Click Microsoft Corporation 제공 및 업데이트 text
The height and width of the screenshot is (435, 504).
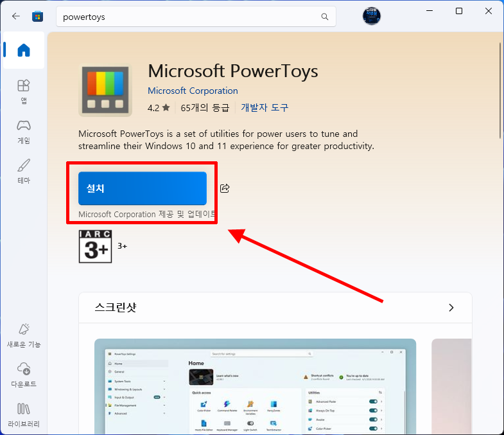146,214
